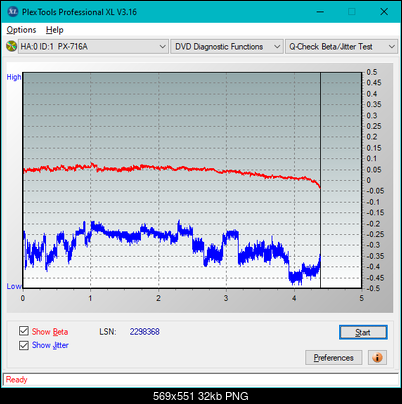Click the blue Show Jitter label

(50, 345)
